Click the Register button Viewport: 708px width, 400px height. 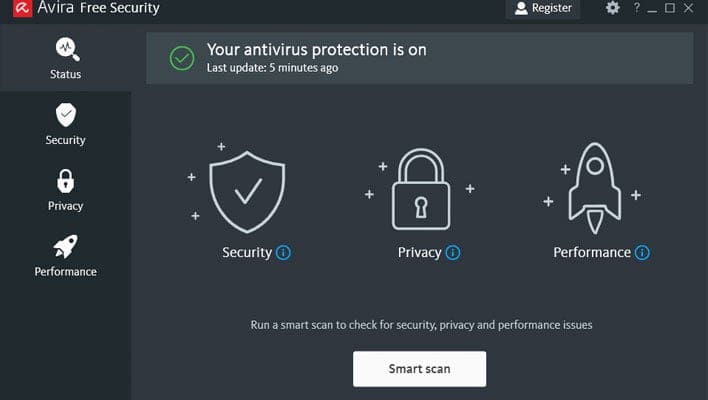[x=544, y=9]
